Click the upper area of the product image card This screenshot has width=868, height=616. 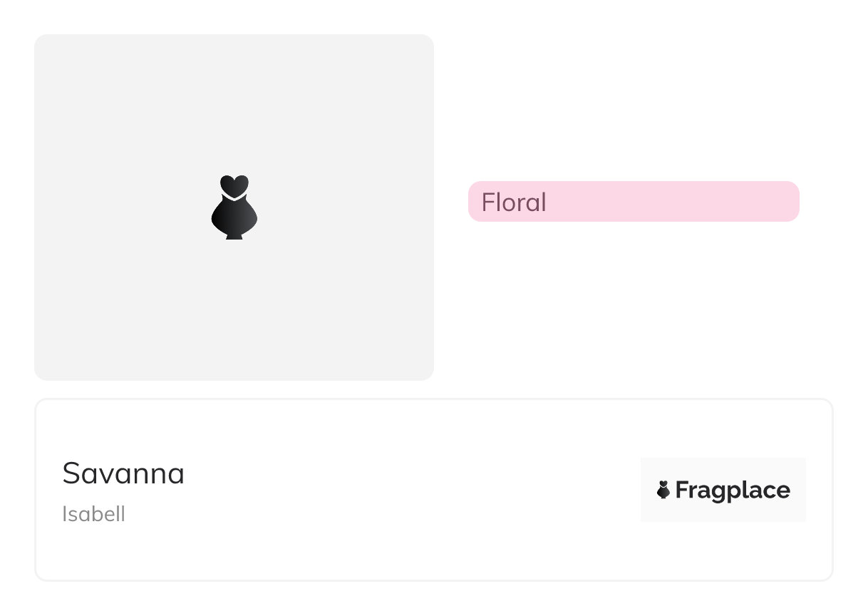pos(234,86)
